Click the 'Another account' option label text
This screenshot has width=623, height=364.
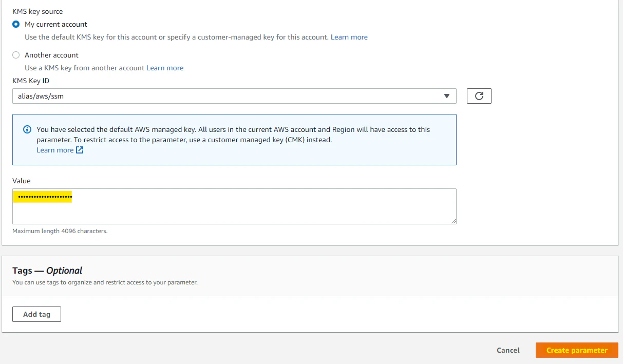[x=51, y=55]
